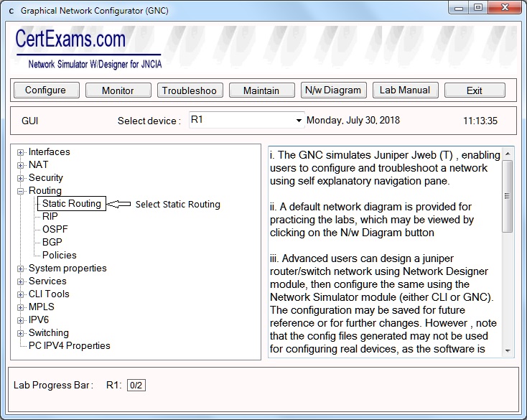Click the System properties label
Viewport: 527px width, 420px height.
click(67, 268)
